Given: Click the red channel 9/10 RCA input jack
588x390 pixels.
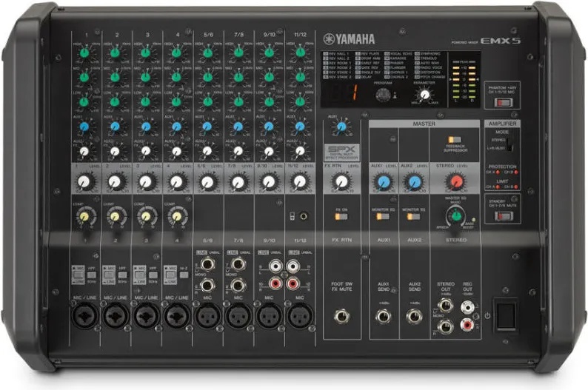Looking at the screenshot, I should pos(275,283).
